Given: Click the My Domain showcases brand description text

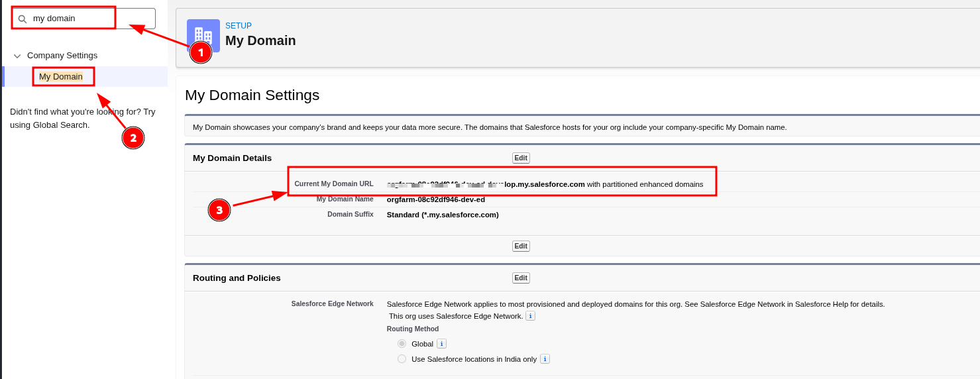Looking at the screenshot, I should click(490, 127).
